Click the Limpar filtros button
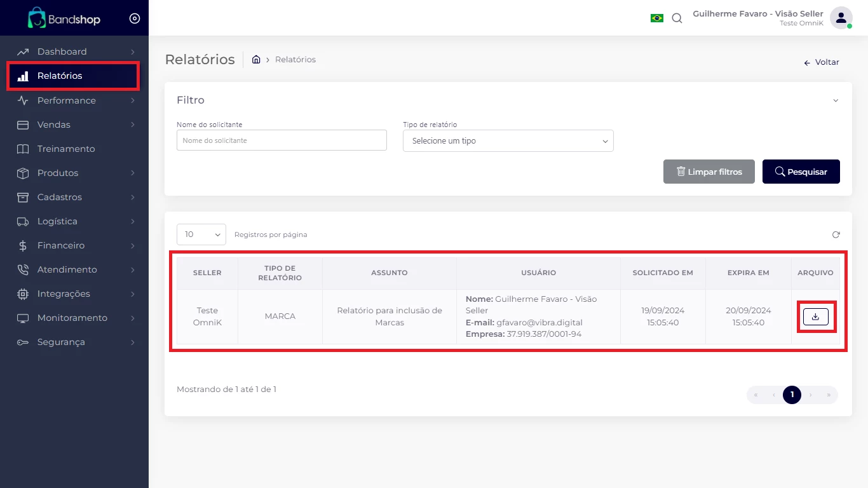 click(x=709, y=172)
